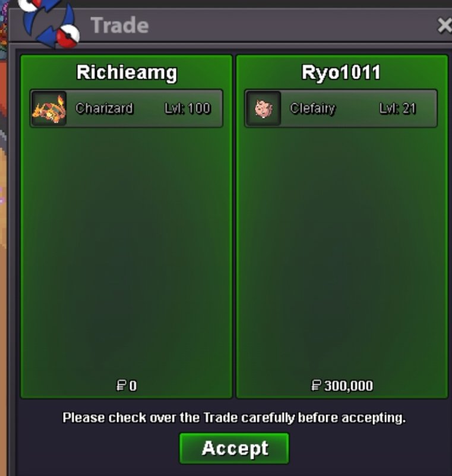
Task: Click Ryo1011 player name header
Action: [x=341, y=72]
